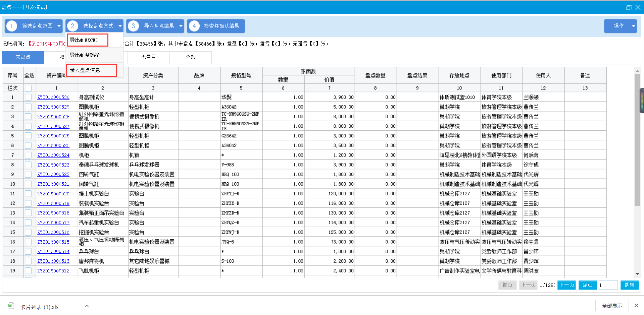Click the step 1 circle icon
The height and width of the screenshot is (315, 644).
point(12,26)
